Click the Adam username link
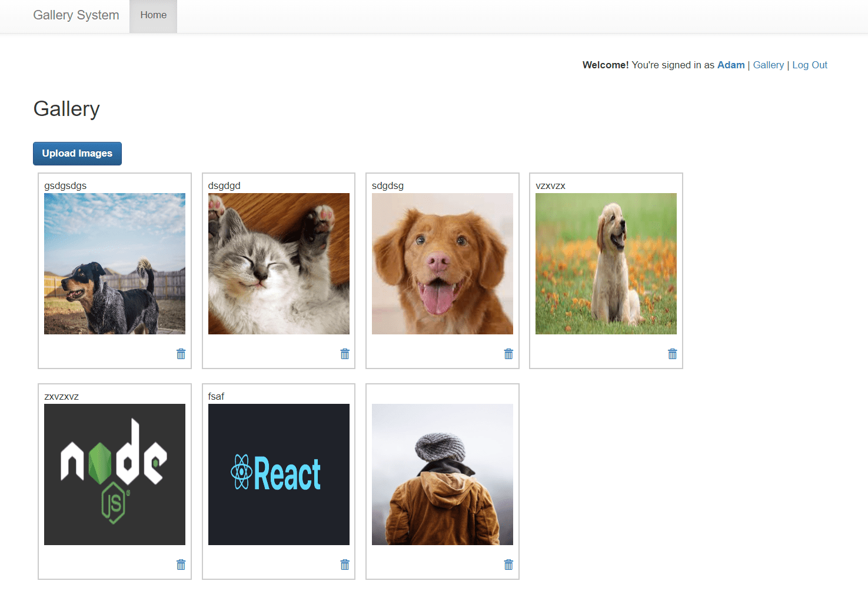 pos(731,65)
